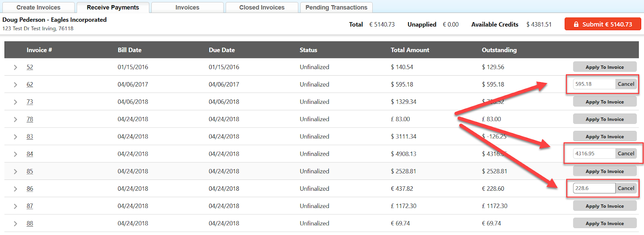Cancel the payment entry for invoice 62
Viewport: 644px width, 235px height.
pos(626,84)
